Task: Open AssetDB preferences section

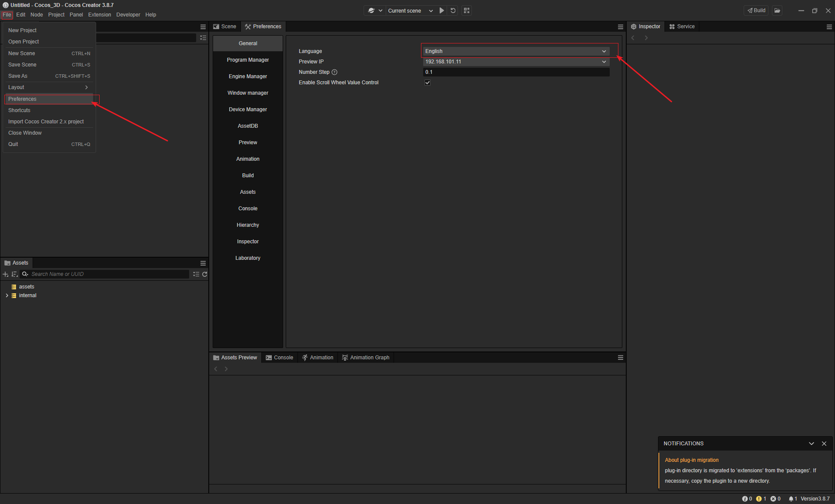Action: [248, 126]
